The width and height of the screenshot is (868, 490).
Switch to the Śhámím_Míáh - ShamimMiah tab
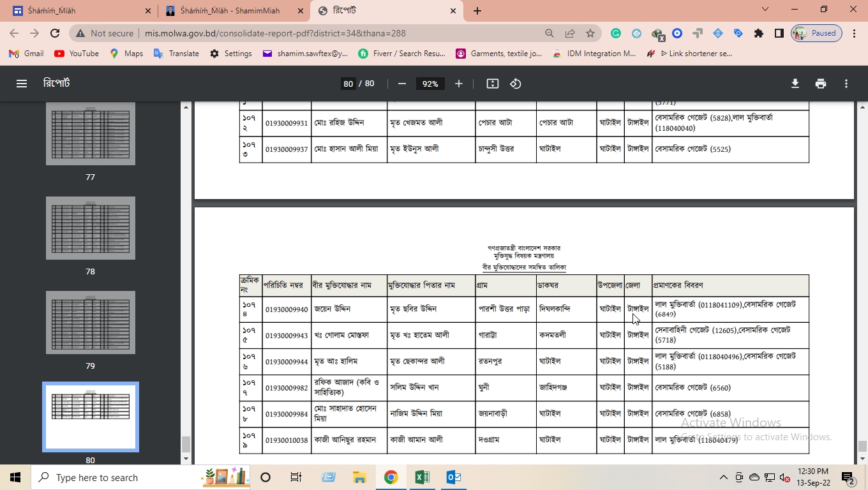[x=230, y=11]
